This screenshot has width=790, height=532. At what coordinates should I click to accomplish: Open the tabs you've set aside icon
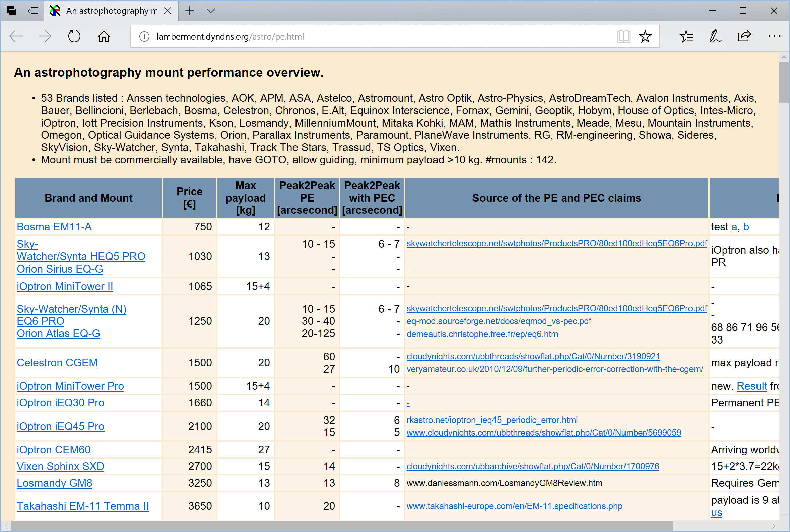[x=11, y=11]
